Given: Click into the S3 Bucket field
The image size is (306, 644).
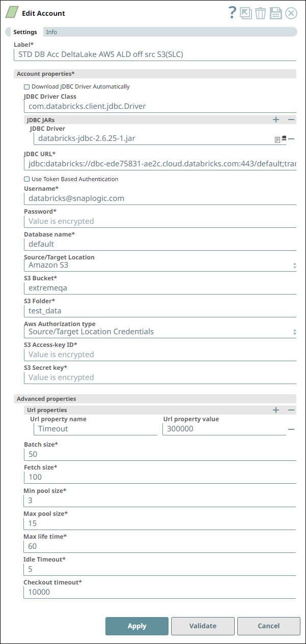Looking at the screenshot, I should click(160, 288).
